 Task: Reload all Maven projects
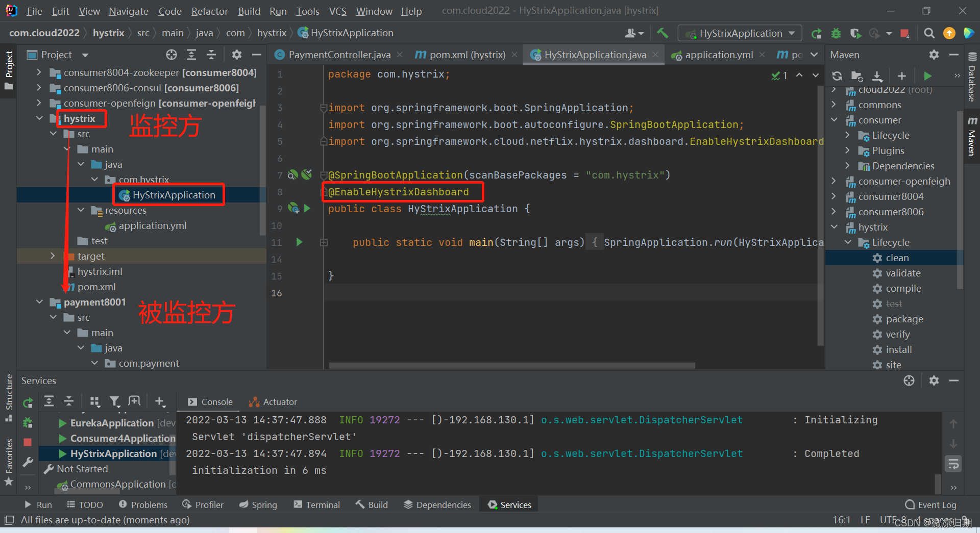point(837,76)
